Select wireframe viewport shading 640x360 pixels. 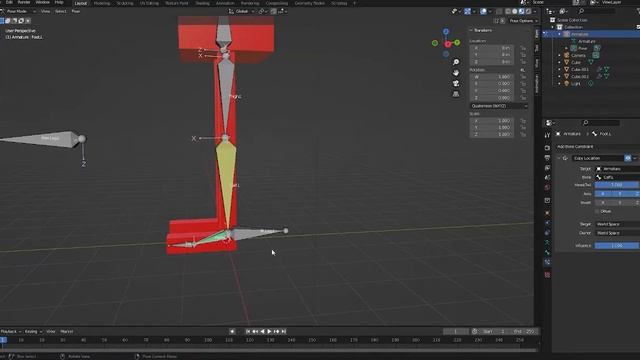point(508,11)
